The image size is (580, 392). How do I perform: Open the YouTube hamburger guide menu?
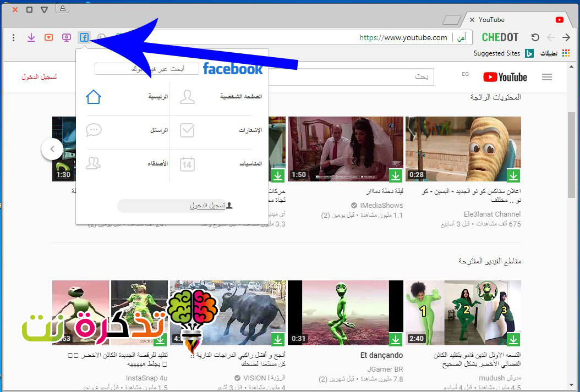point(547,77)
